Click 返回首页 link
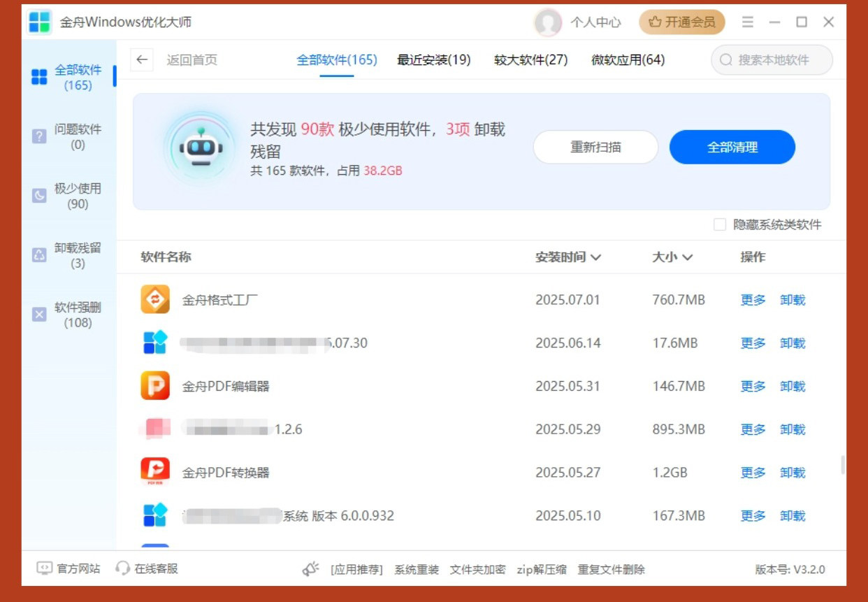Image resolution: width=868 pixels, height=602 pixels. click(192, 60)
